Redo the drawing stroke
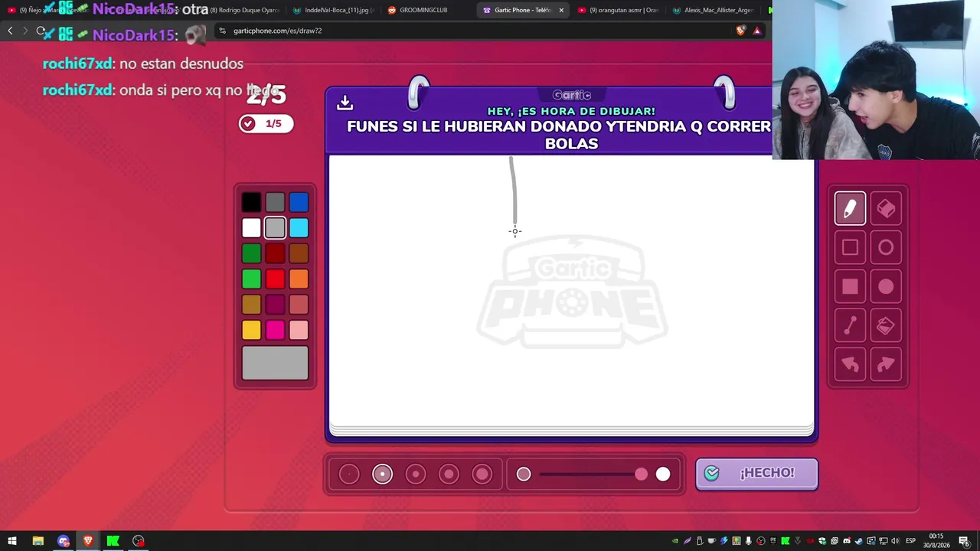Image resolution: width=980 pixels, height=551 pixels. [886, 365]
